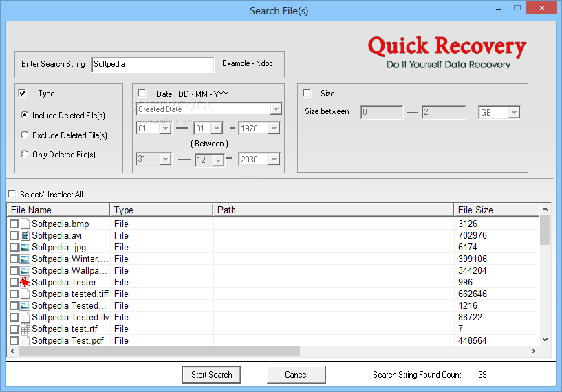Click the Softpedia Winter.... file name
562x392 pixels.
tap(70, 259)
